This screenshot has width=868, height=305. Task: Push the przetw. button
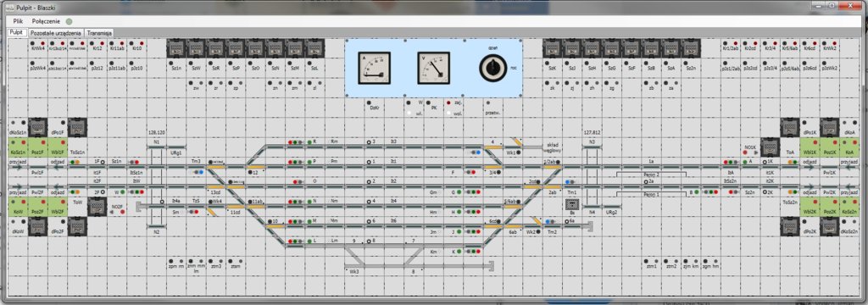487,103
